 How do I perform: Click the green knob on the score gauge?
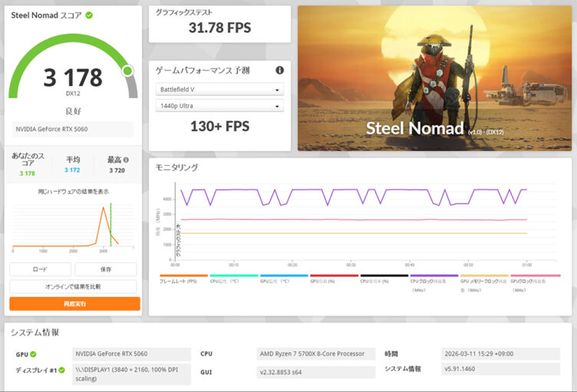(127, 71)
